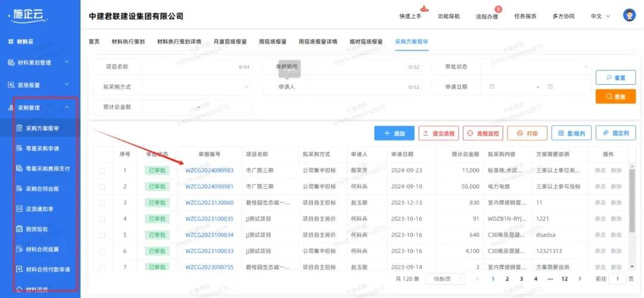Viewport: 644px width, 298px height.
Task: Open the user avatar menu
Action: 629,16
